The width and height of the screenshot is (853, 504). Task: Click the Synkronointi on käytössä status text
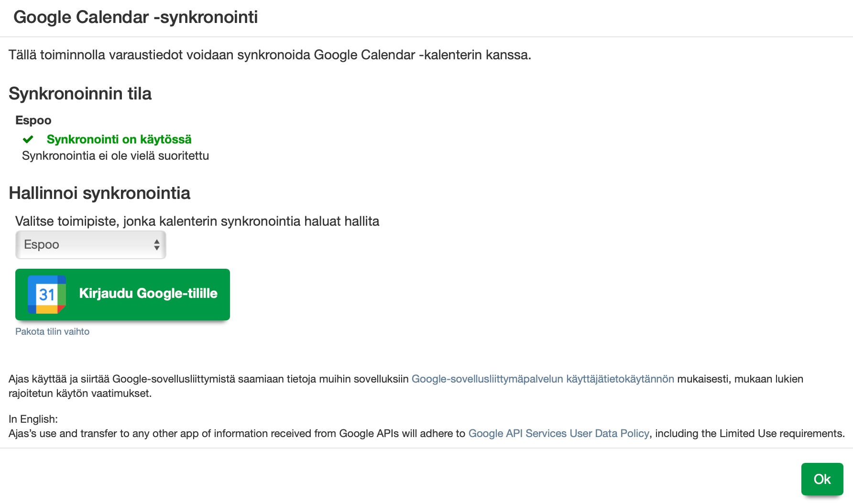point(119,139)
